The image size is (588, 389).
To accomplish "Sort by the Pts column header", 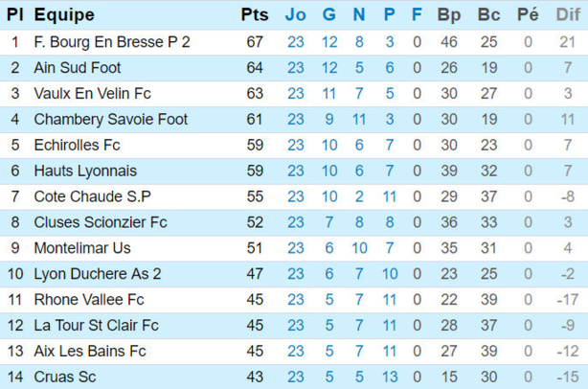I will tap(255, 15).
